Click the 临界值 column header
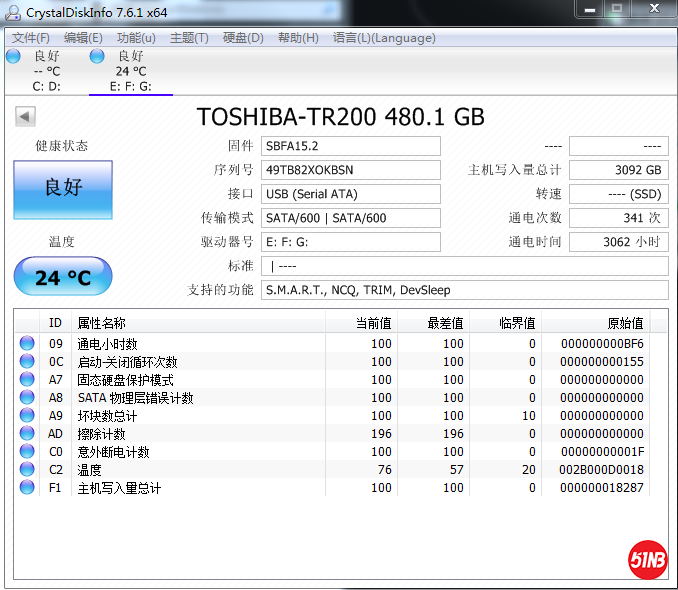This screenshot has width=678, height=590. 505,323
